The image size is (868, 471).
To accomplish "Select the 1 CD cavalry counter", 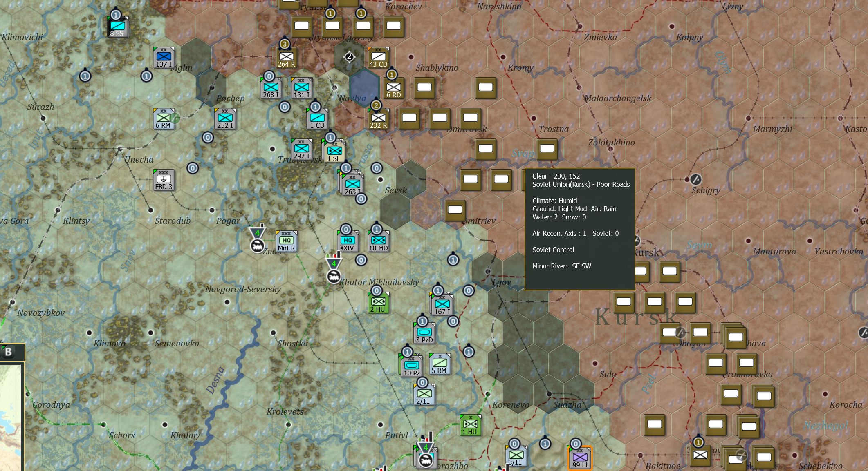I will pyautogui.click(x=317, y=119).
